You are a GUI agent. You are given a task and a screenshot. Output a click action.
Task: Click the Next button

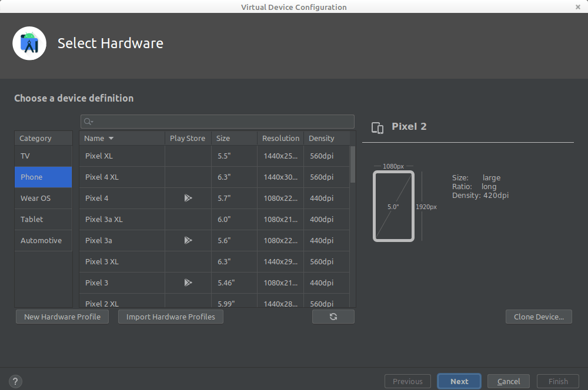(x=459, y=381)
